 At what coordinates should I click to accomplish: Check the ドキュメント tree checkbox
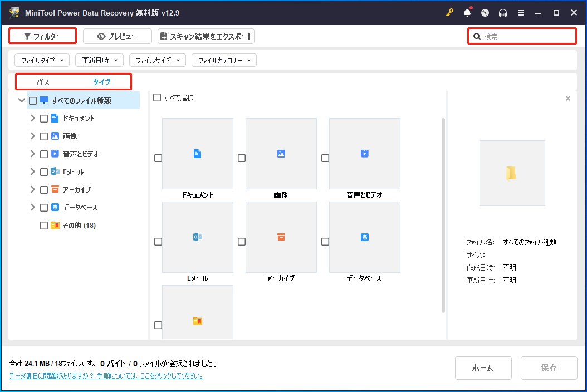click(44, 119)
